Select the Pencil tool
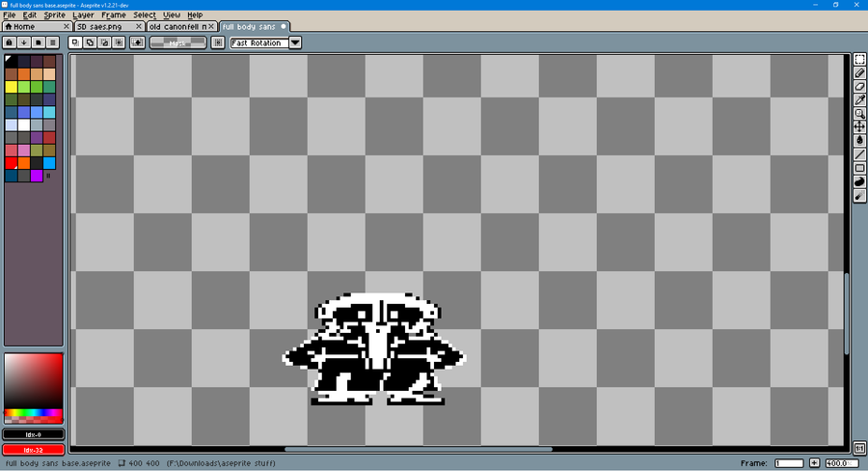Screen dimensions: 868x471 [859, 73]
